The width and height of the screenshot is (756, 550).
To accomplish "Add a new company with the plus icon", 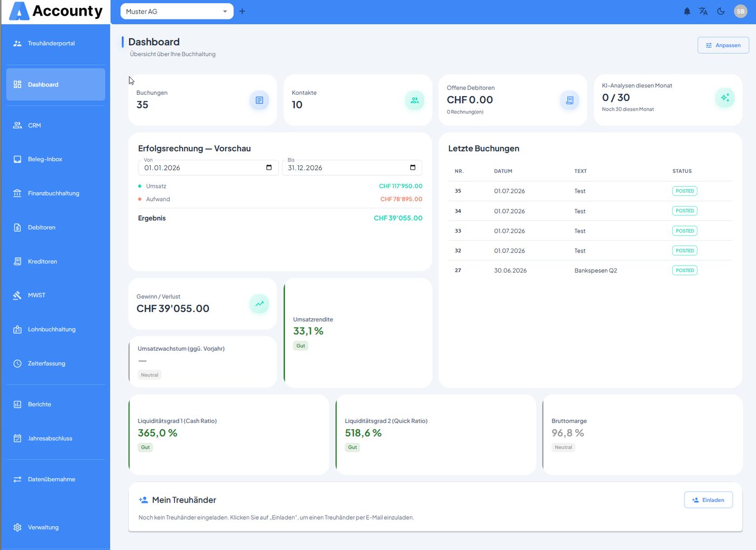I will click(x=242, y=11).
